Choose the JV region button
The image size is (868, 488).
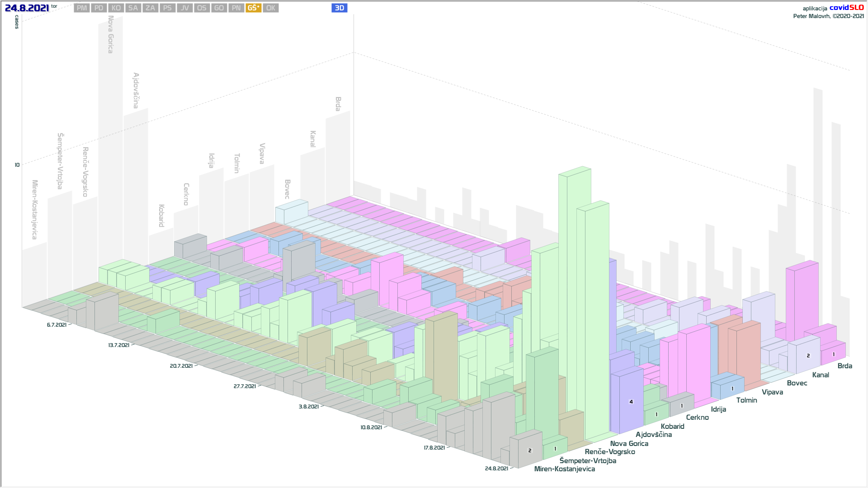184,8
